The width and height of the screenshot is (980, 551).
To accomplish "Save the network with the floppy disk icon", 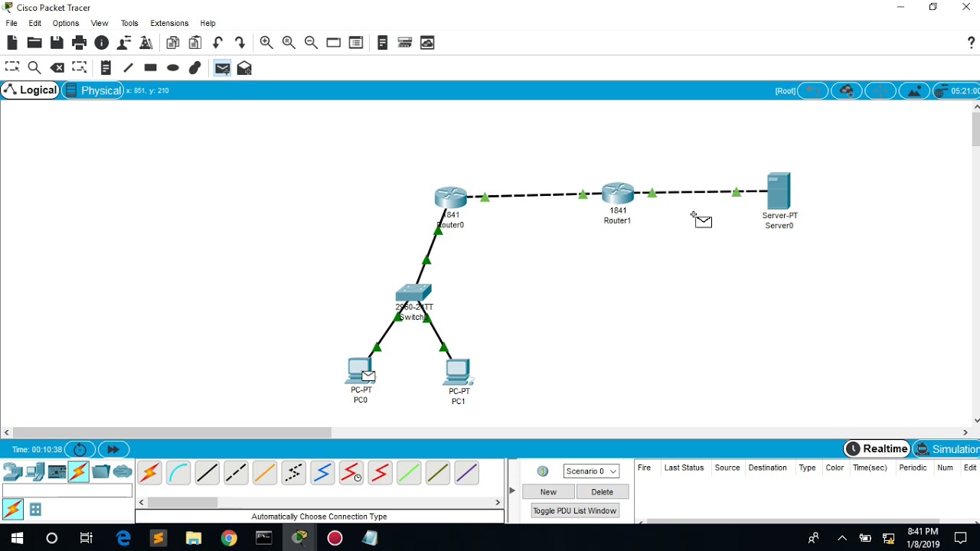I will [x=57, y=43].
